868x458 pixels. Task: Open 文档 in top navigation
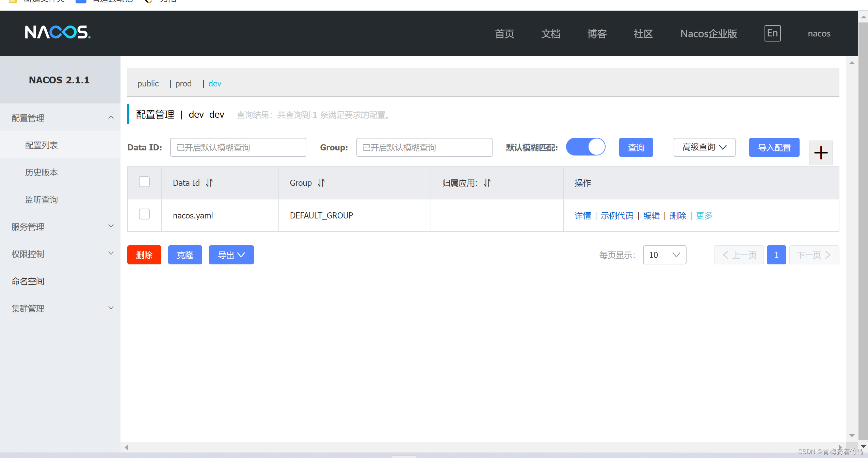tap(551, 34)
